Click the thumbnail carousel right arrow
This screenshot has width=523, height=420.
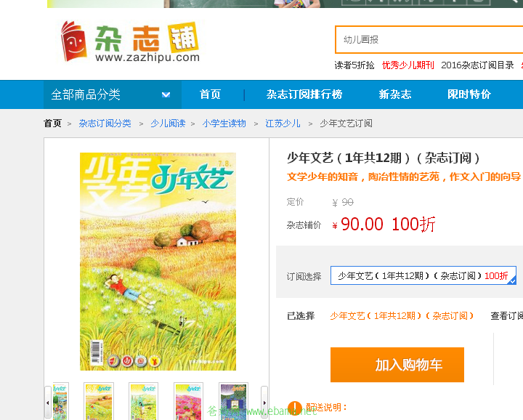264,403
